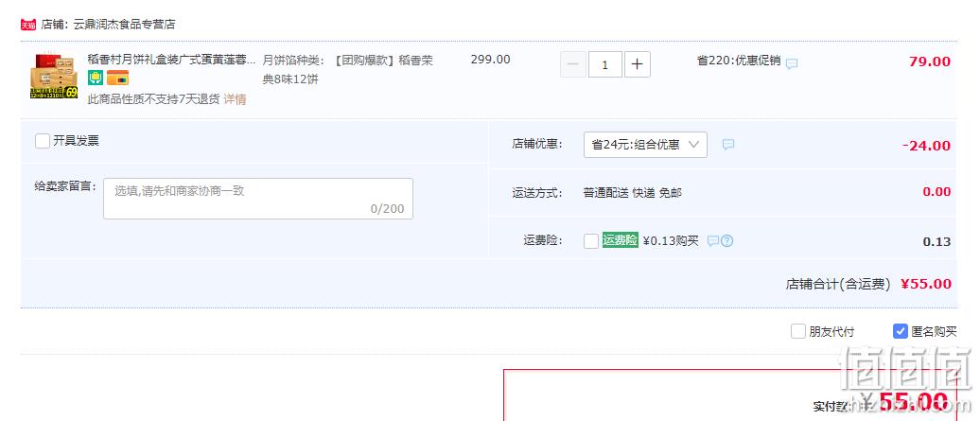Click the discount amount -24.00
Screen dimensions: 980x421
(x=927, y=146)
